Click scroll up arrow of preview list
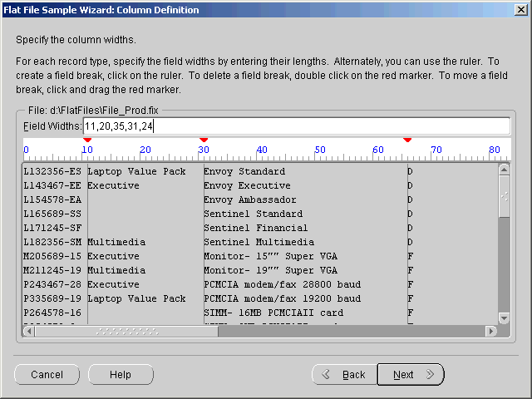The image size is (532, 399). click(505, 170)
